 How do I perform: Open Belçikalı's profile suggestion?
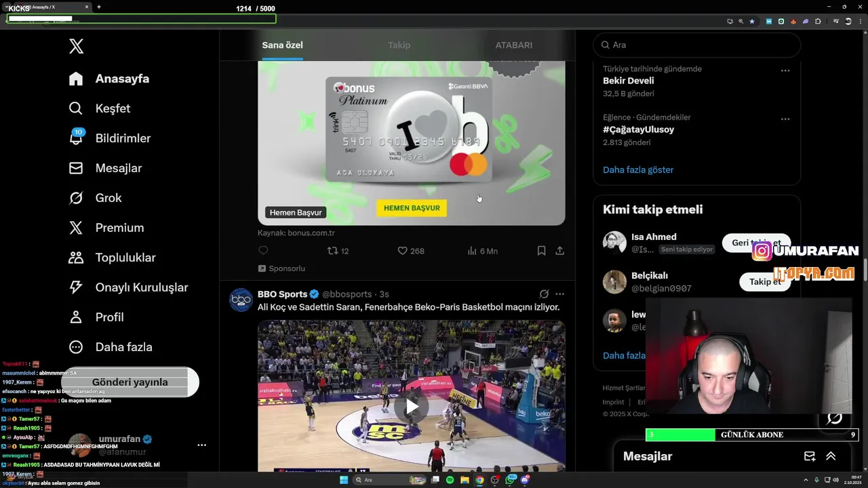click(650, 276)
